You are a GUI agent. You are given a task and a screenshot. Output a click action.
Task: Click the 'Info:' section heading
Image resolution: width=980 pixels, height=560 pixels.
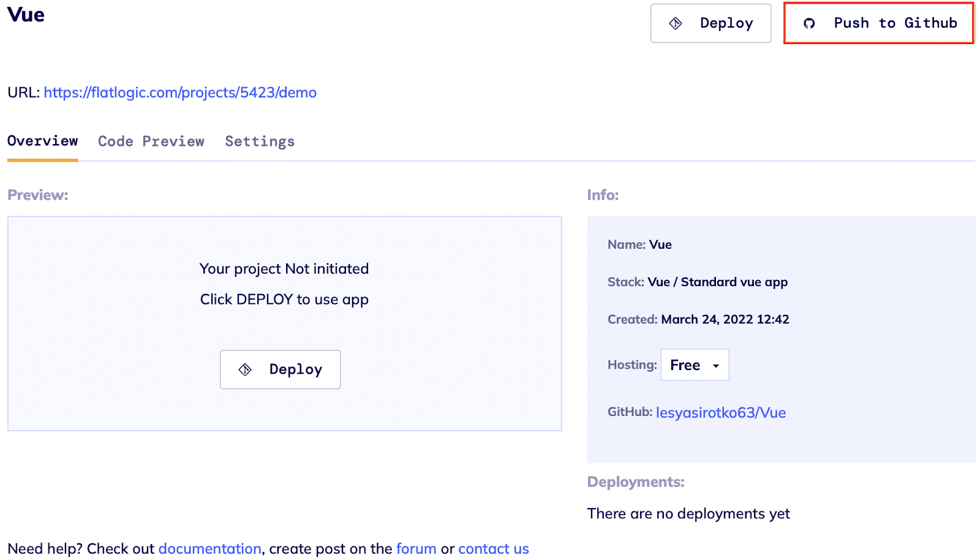click(x=603, y=195)
